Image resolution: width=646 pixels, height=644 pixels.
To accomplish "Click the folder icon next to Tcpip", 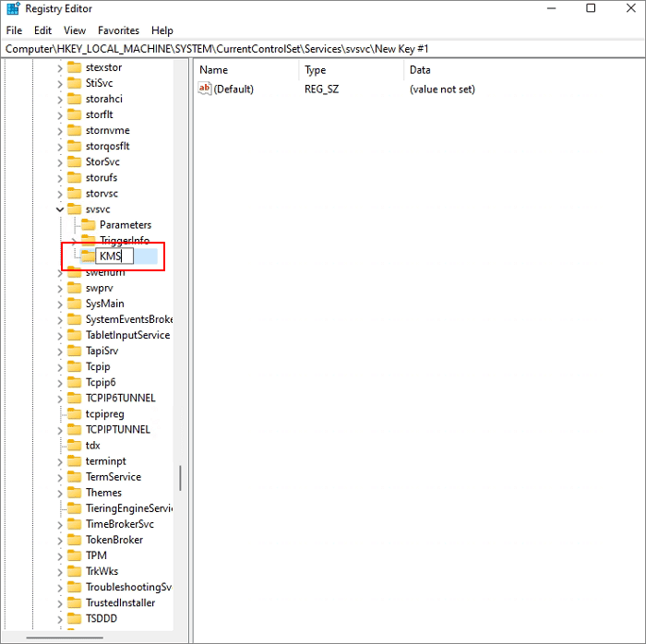I will (75, 366).
